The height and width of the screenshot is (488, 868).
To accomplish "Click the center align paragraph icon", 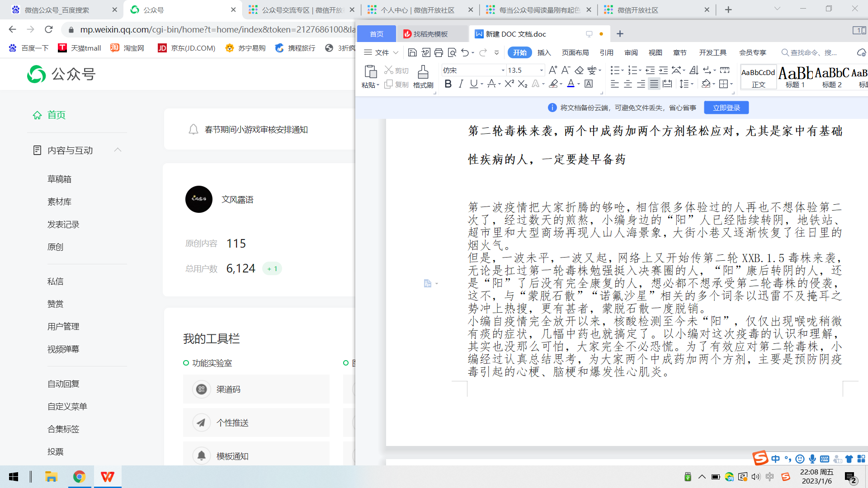I will pos(628,84).
